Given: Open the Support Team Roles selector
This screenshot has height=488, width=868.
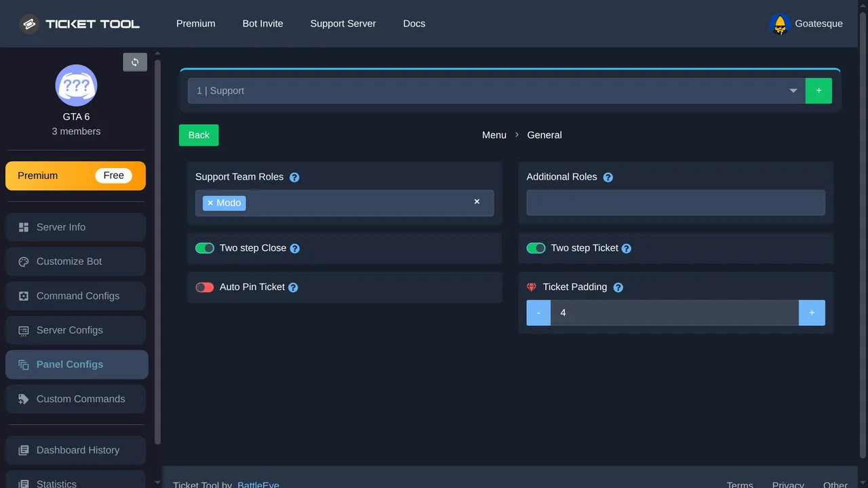Looking at the screenshot, I should pyautogui.click(x=344, y=203).
